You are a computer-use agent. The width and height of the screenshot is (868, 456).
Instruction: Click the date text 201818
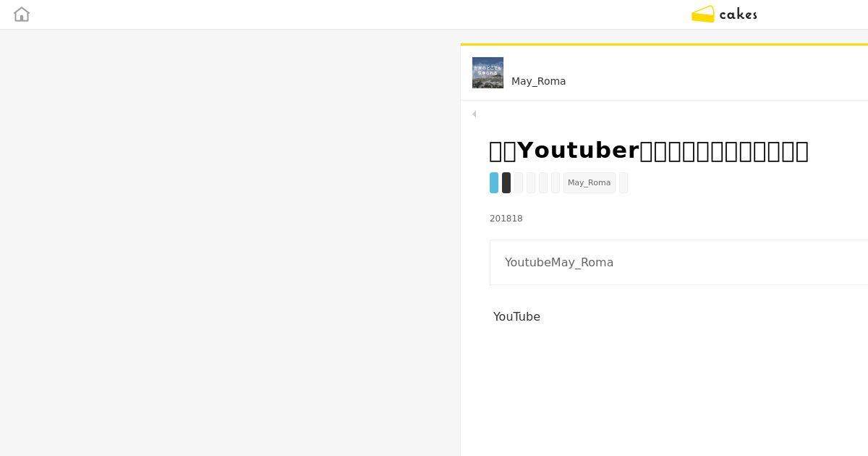(506, 219)
